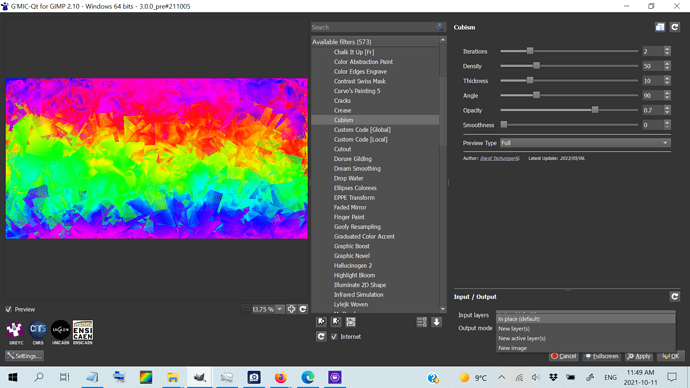690x388 pixels.
Task: Increase Thickness with the stepper up arrow
Action: coord(667,78)
